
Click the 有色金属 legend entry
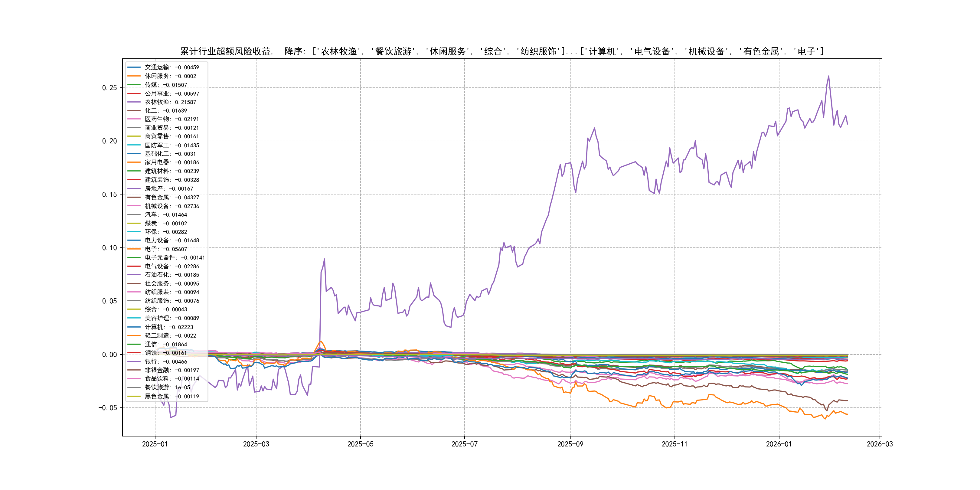click(171, 198)
